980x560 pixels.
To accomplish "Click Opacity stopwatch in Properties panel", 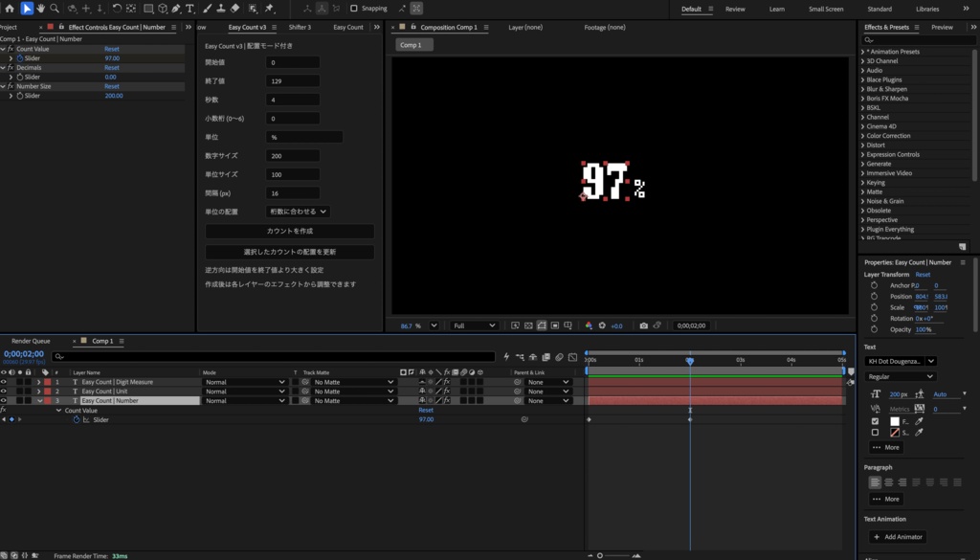I will pyautogui.click(x=874, y=329).
